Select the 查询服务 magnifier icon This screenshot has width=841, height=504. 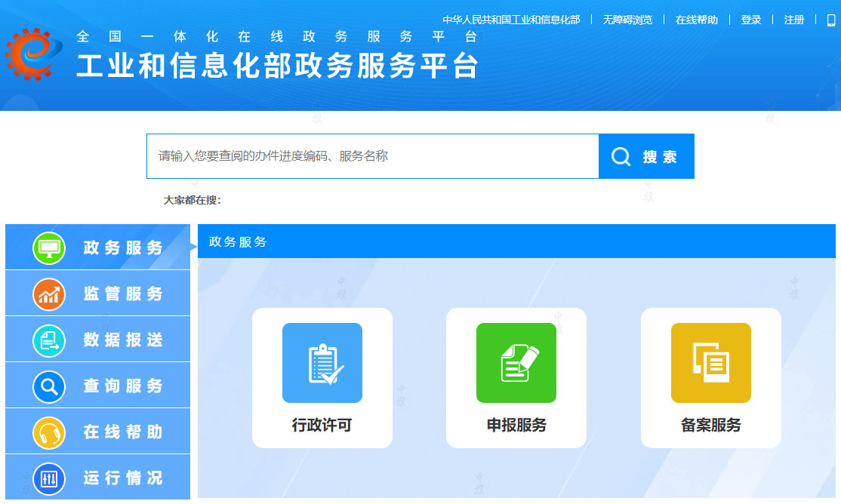(x=48, y=385)
